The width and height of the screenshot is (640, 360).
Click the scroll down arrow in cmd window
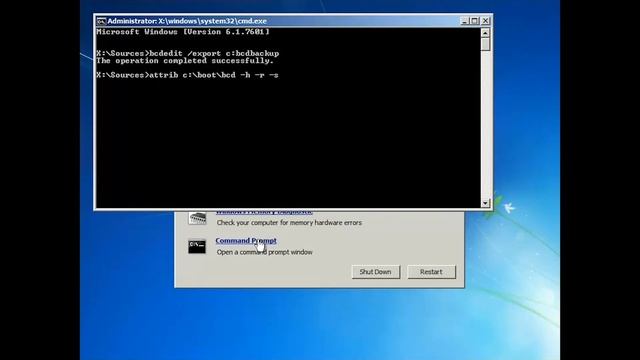(485, 203)
